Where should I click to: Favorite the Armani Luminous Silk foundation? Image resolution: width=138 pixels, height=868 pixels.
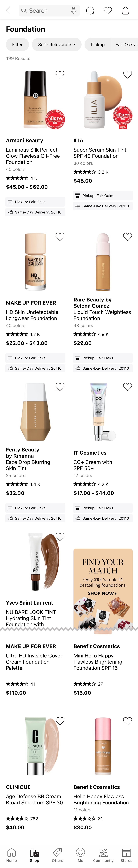(60, 74)
